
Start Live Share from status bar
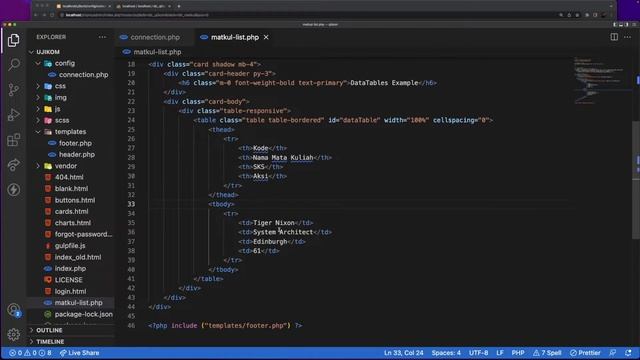pyautogui.click(x=79, y=353)
